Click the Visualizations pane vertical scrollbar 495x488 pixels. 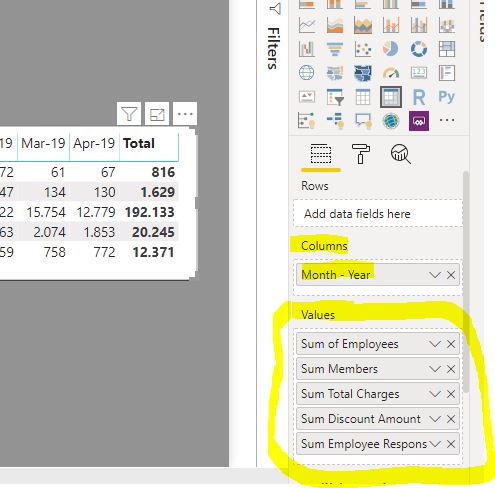pyautogui.click(x=466, y=282)
